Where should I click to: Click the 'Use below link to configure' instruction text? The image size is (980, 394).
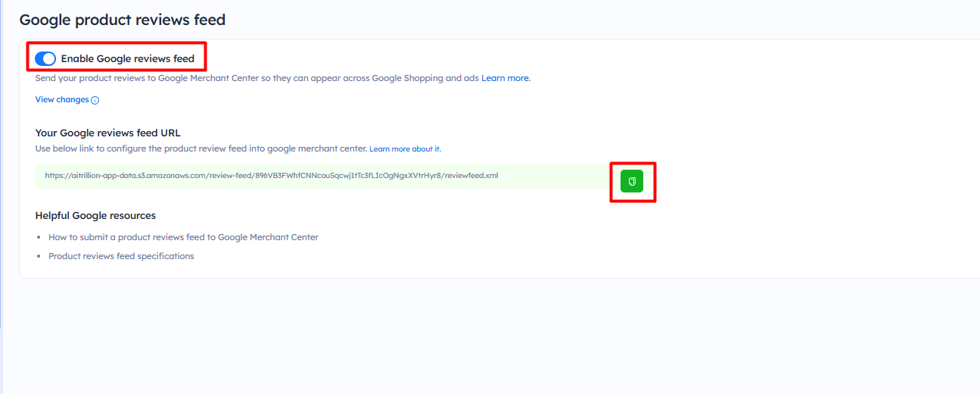(201, 149)
